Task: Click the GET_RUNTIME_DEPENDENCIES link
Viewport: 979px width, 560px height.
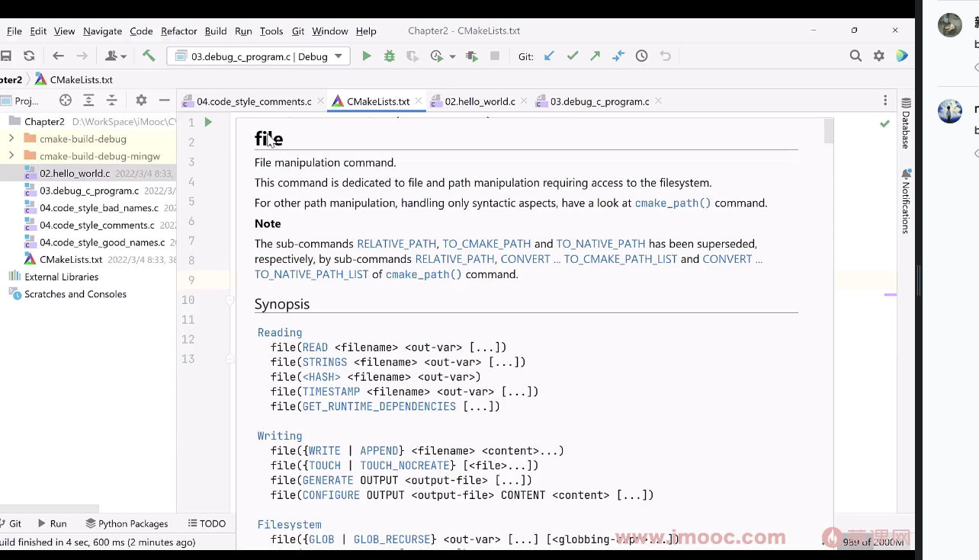Action: pos(379,407)
